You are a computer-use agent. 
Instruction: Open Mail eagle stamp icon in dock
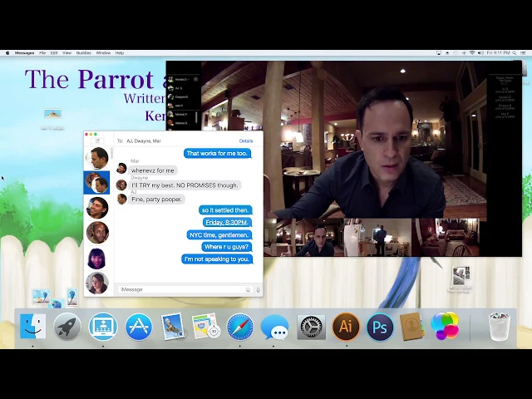coord(173,327)
